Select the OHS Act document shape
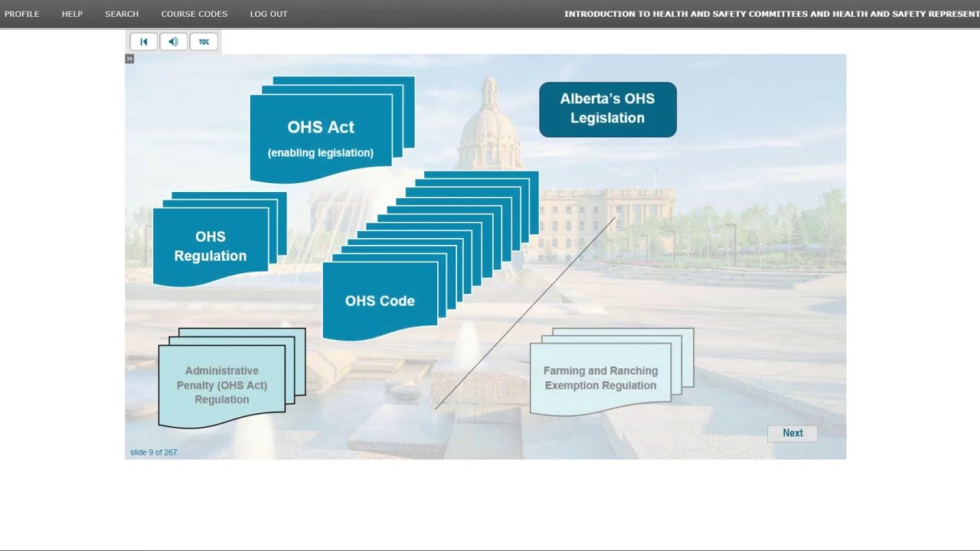This screenshot has height=551, width=980. click(321, 138)
